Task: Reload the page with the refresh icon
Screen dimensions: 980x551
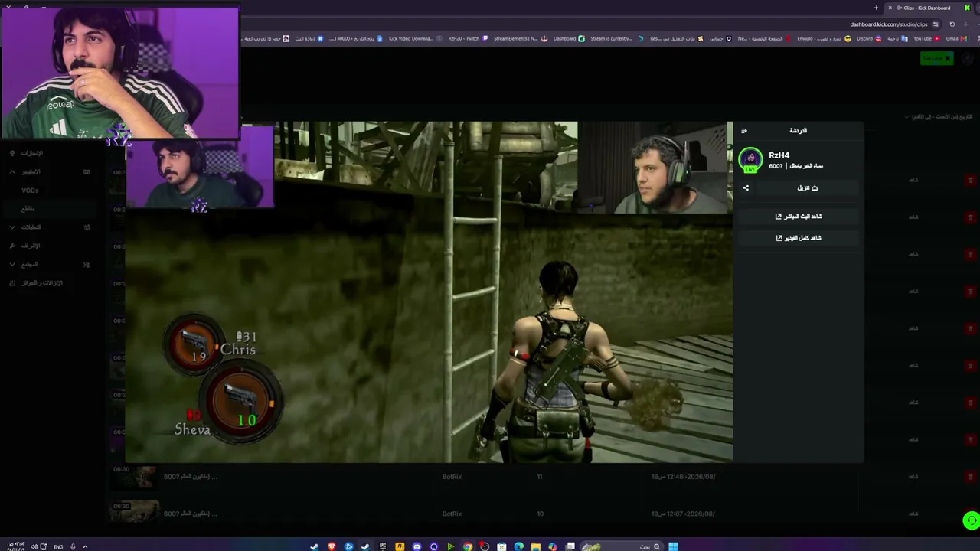Action: tap(952, 24)
